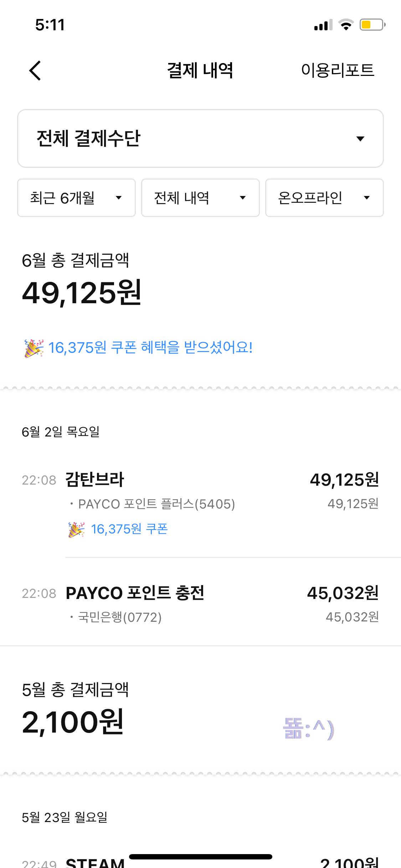Viewport: 401px width, 868px height.
Task: Tap the 🎉 icon beside 16,375원 쿠폰
Action: 75,529
